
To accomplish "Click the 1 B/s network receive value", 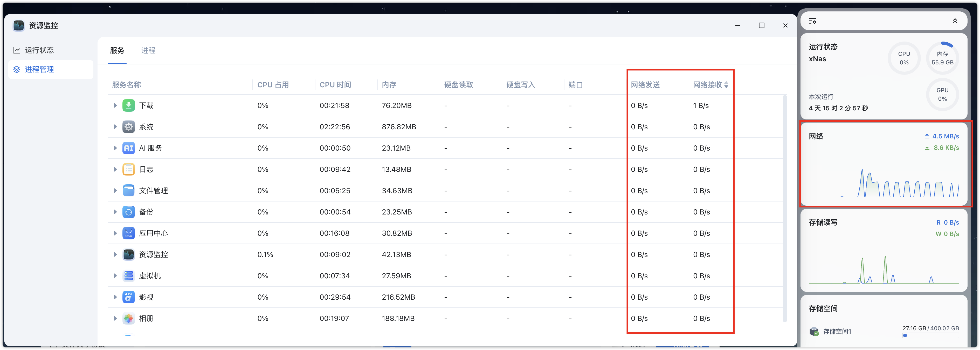I will click(x=701, y=105).
